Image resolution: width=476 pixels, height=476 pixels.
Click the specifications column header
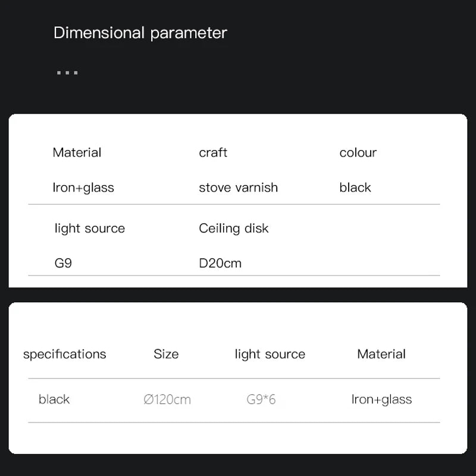pyautogui.click(x=64, y=354)
